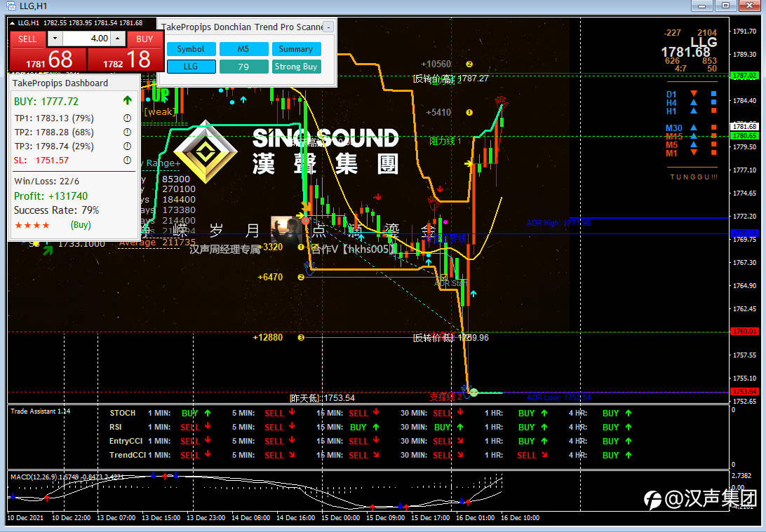Click the H1 up trend arrow

[x=694, y=111]
